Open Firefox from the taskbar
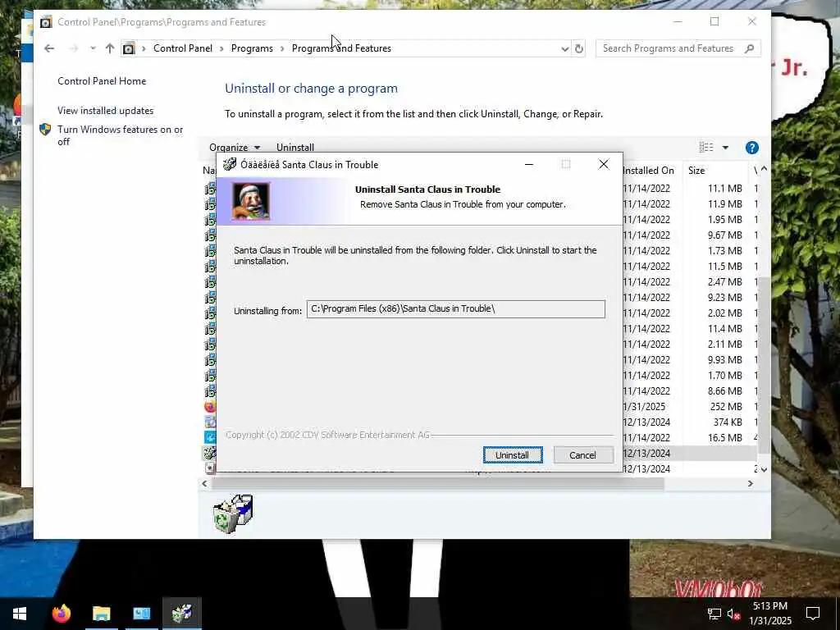Screen dimensions: 840x630 click(x=61, y=614)
